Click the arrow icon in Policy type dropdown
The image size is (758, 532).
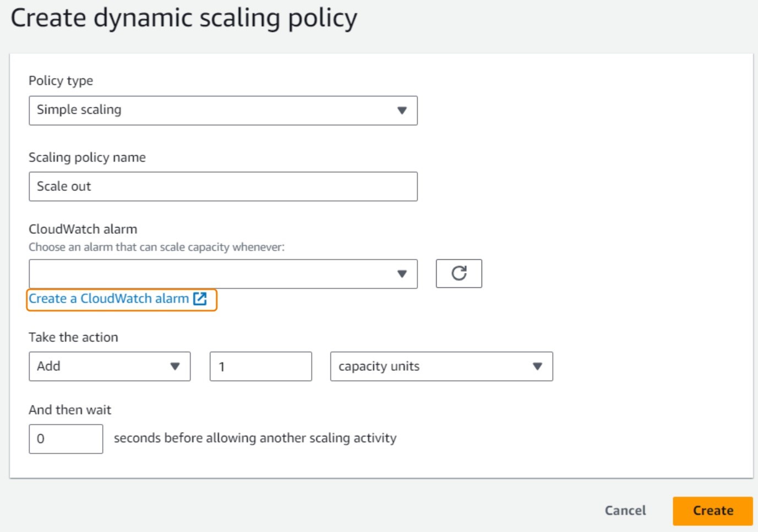pos(402,111)
